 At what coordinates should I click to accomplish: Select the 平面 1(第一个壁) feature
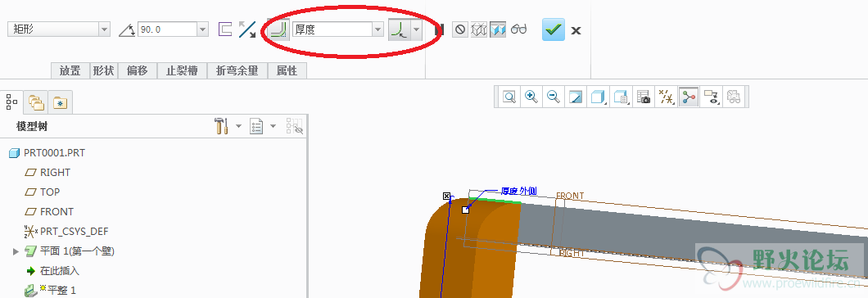point(70,251)
